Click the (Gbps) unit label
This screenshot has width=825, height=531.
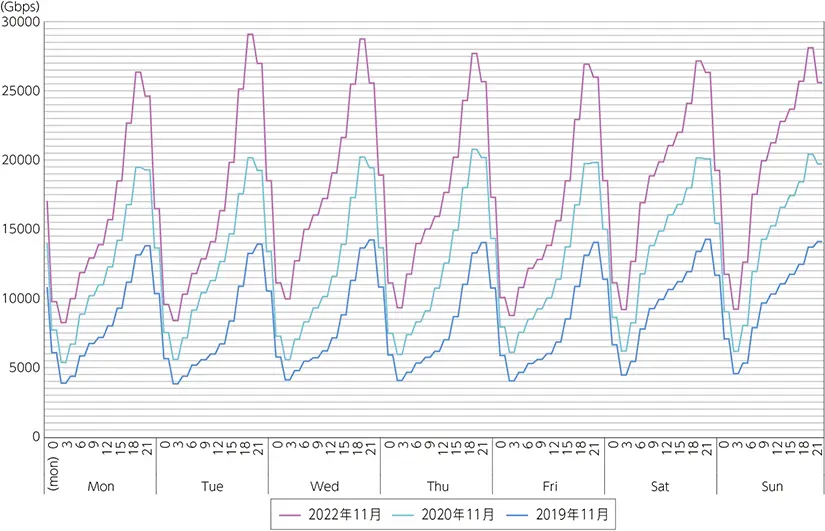(20, 6)
